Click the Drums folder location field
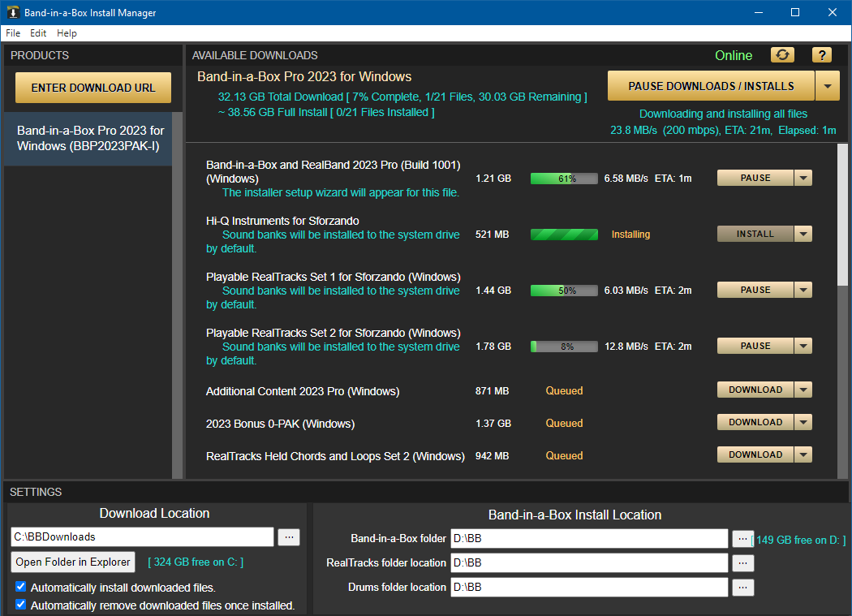 (x=589, y=587)
